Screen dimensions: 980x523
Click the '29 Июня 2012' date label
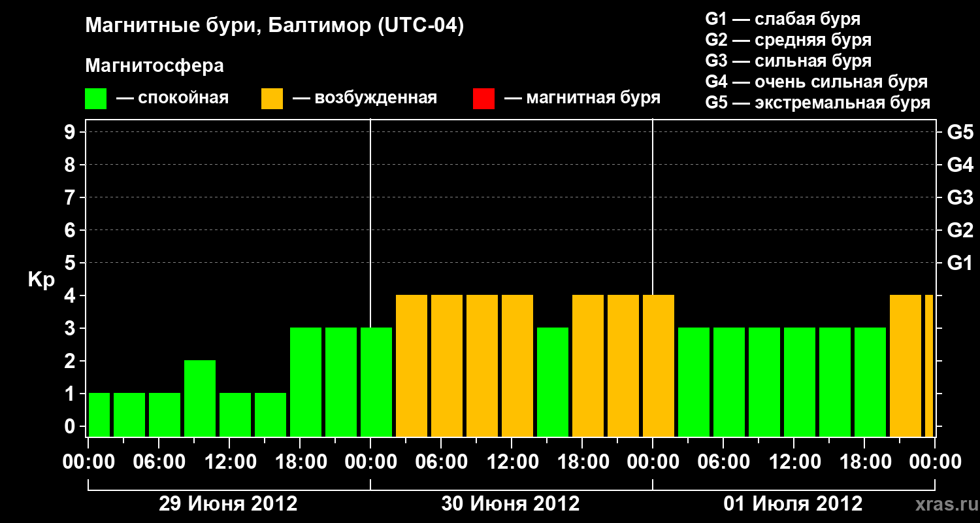point(229,504)
